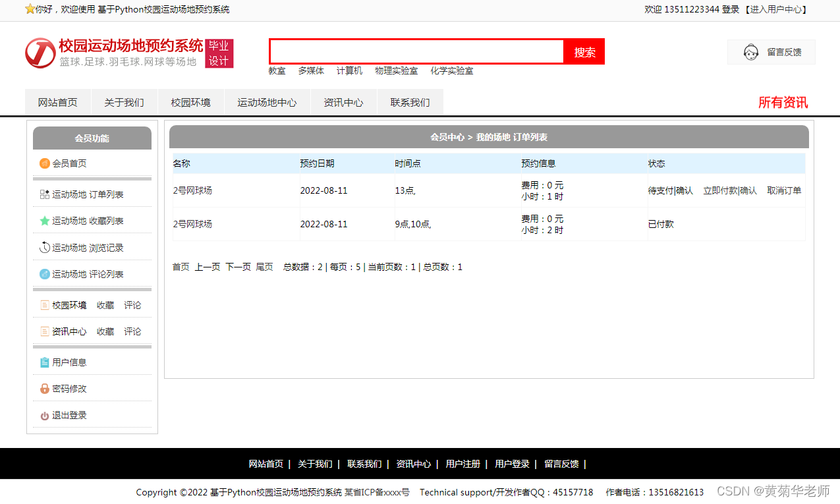Click the 计算机 search keyword
Image resolution: width=840 pixels, height=504 pixels.
coord(350,70)
